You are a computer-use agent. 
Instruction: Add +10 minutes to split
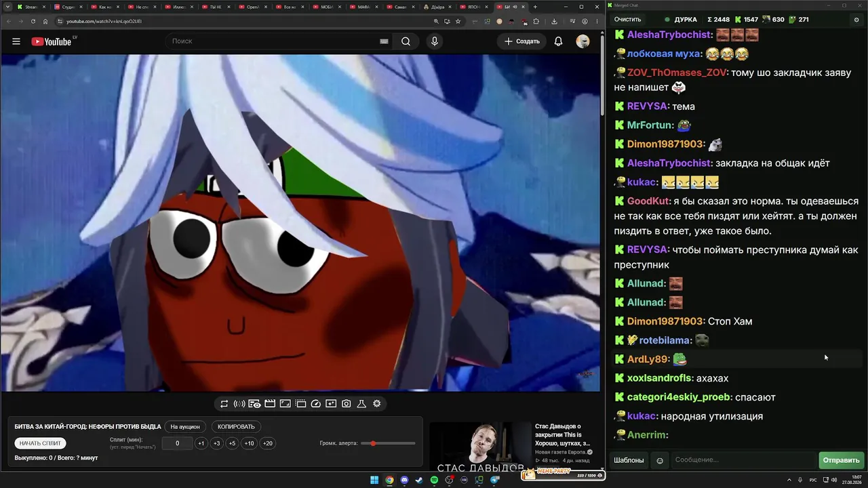[x=250, y=443]
